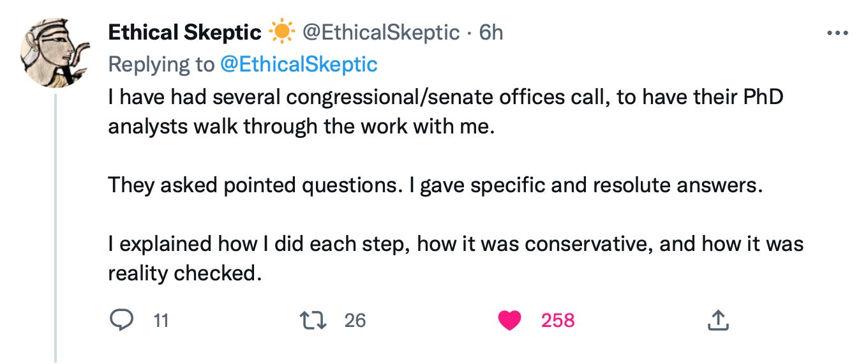Click the "Replying to" label text
868x364 pixels.
coord(161,64)
